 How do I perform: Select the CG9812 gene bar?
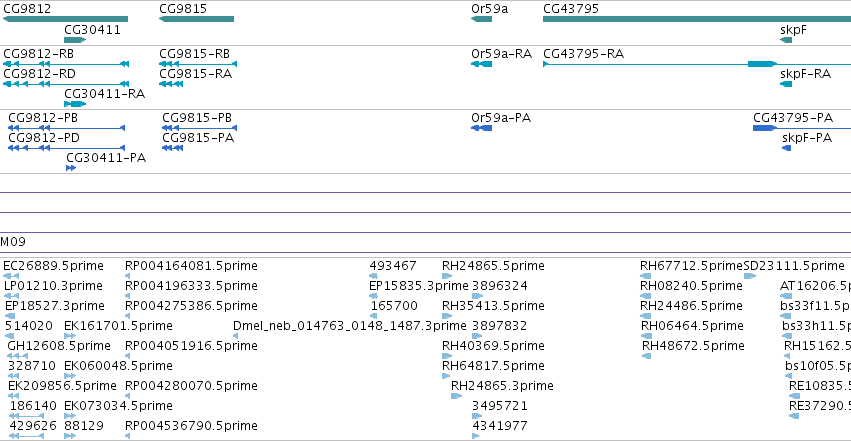point(66,19)
